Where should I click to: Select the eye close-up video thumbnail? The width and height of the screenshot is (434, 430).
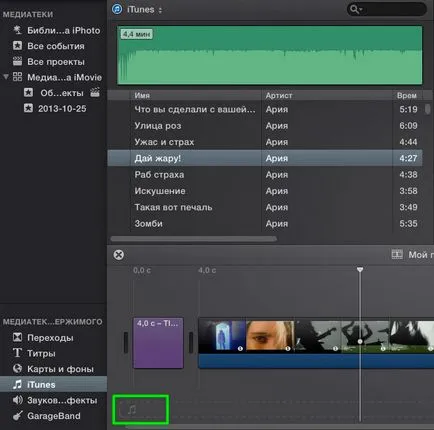[270, 336]
